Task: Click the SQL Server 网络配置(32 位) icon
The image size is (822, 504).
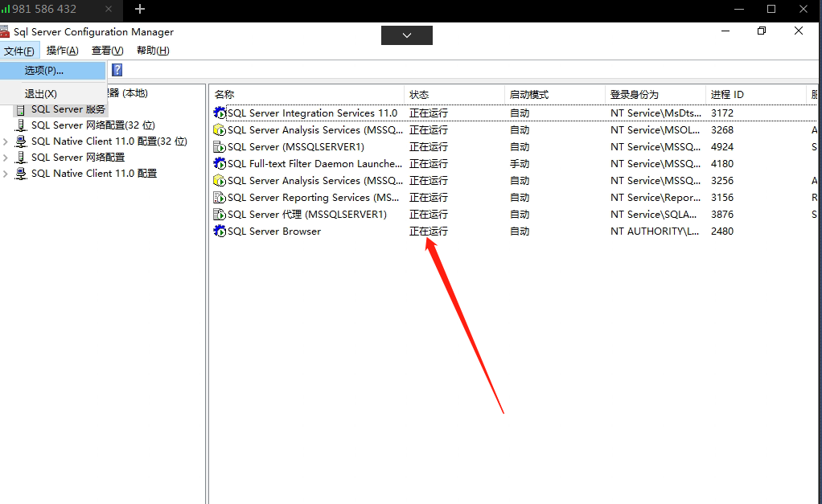Action: point(20,125)
